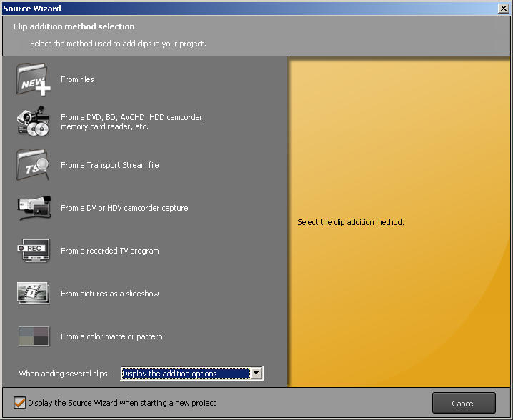Image resolution: width=513 pixels, height=420 pixels.
Task: Pick "From a Transport Stream file" label
Action: pos(110,165)
